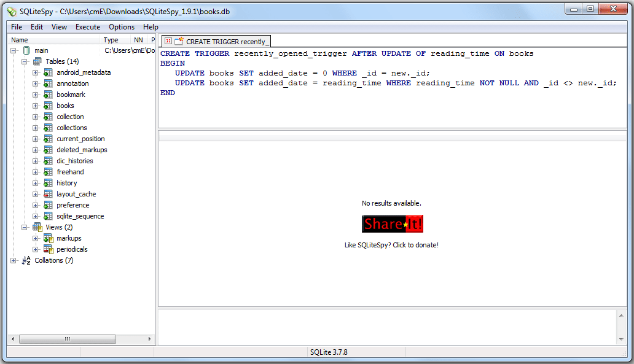The image size is (634, 364).
Task: Click the Views folder icon
Action: tap(37, 228)
